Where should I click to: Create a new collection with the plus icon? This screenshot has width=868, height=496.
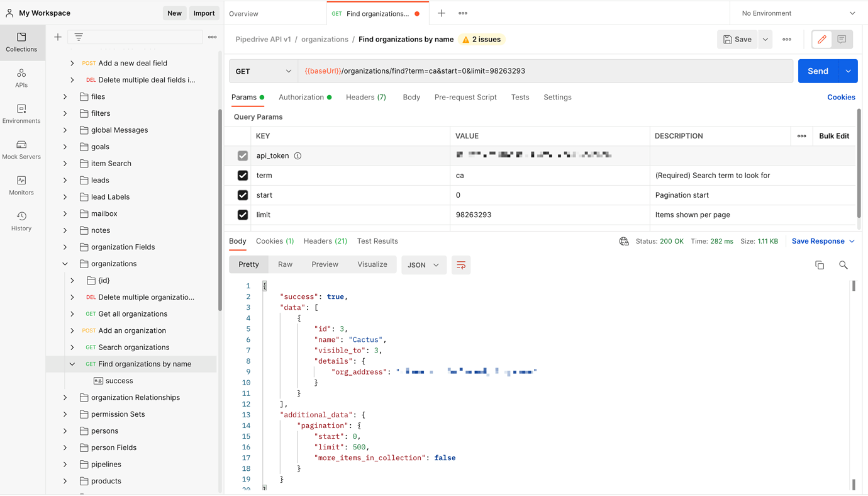(57, 37)
